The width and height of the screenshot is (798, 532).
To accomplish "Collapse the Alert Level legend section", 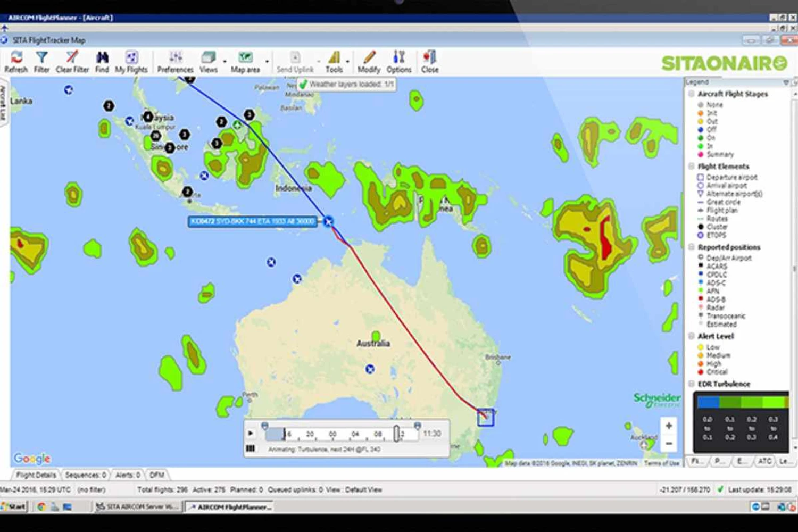I will pos(692,336).
